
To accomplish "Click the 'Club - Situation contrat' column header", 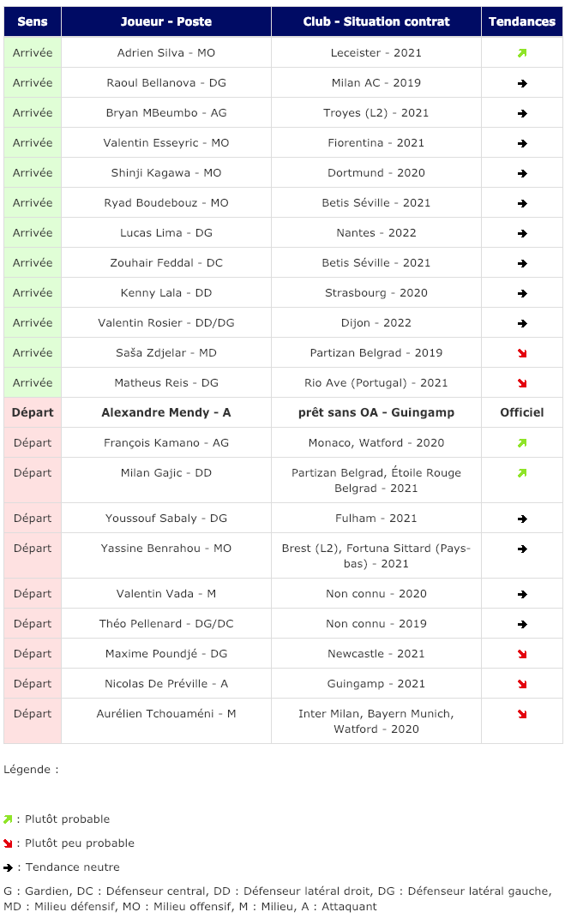I will click(x=376, y=21).
